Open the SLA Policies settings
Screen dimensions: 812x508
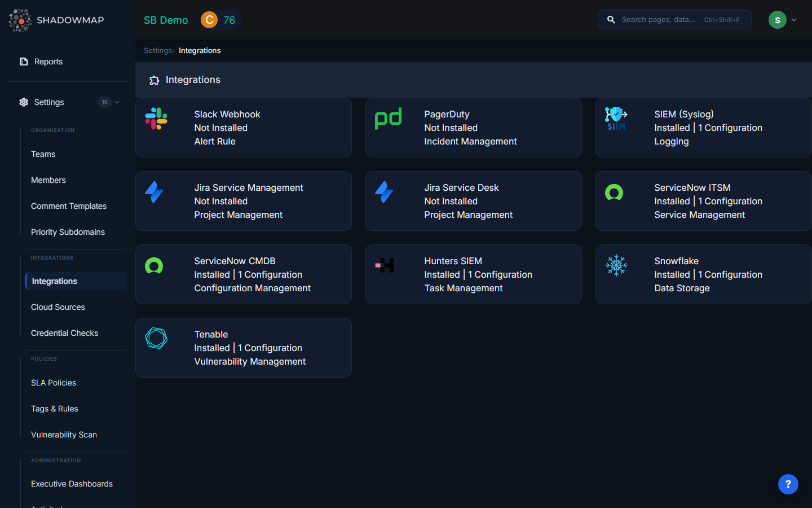tap(54, 383)
